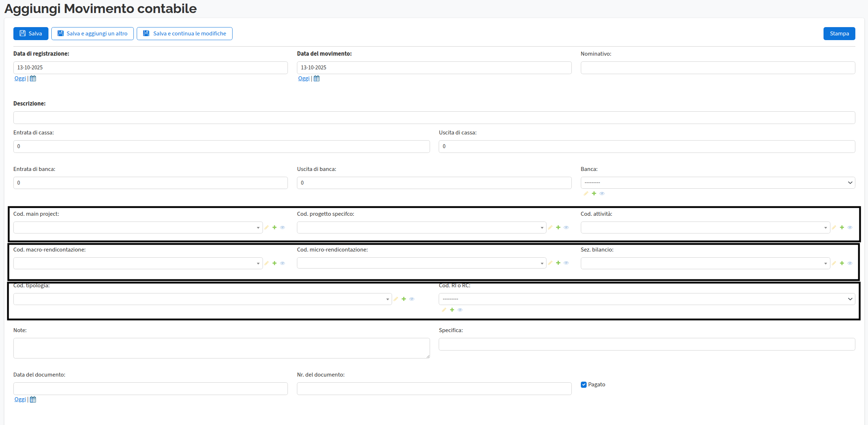Click green plus to add new Banca

point(594,193)
